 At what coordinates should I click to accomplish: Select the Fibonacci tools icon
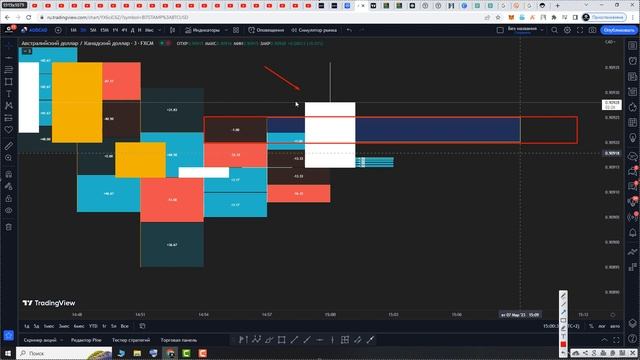(x=9, y=70)
